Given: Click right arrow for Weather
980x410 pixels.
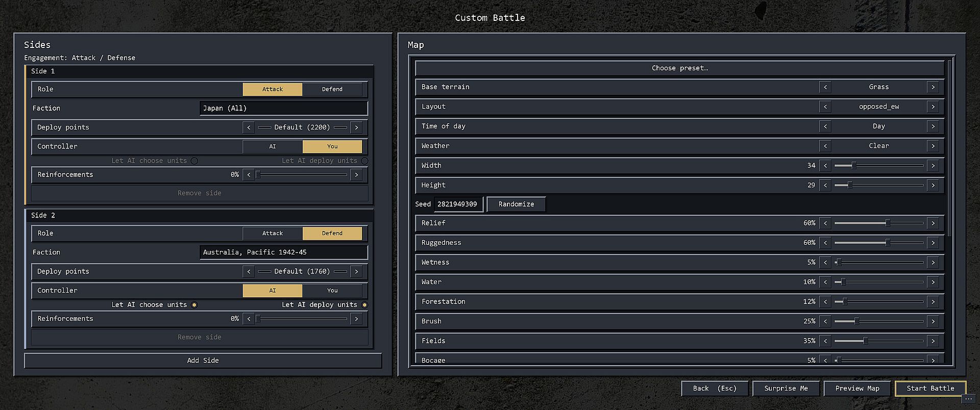Looking at the screenshot, I should (x=933, y=146).
